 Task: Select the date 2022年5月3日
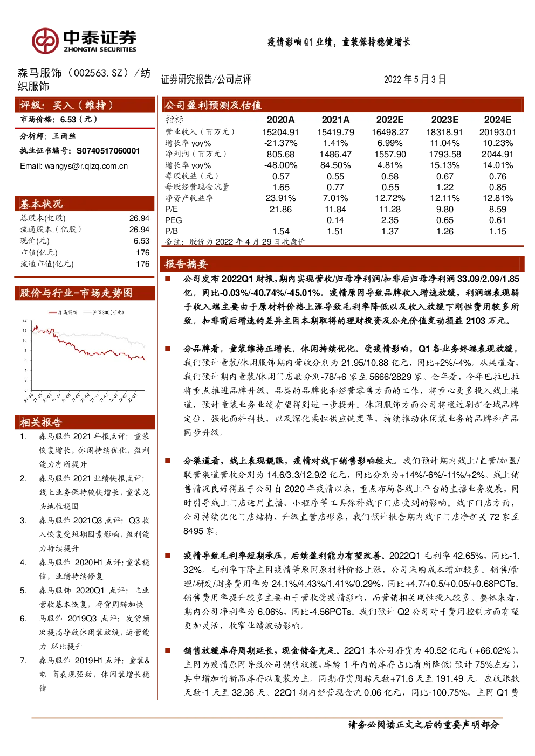pos(415,79)
